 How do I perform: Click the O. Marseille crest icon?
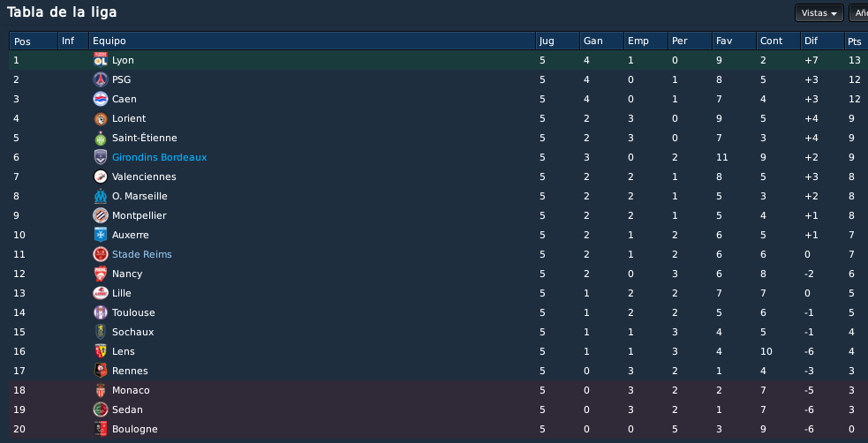coord(100,196)
